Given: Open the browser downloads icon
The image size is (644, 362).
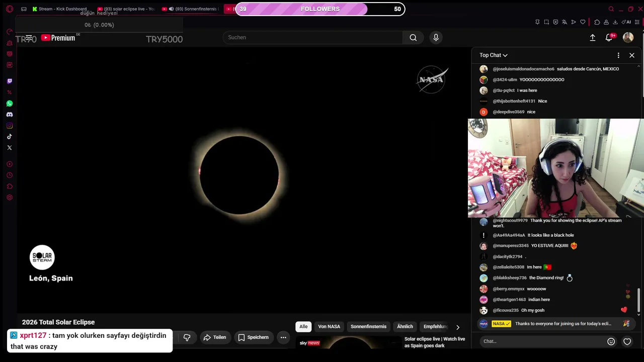Looking at the screenshot, I should [615, 22].
